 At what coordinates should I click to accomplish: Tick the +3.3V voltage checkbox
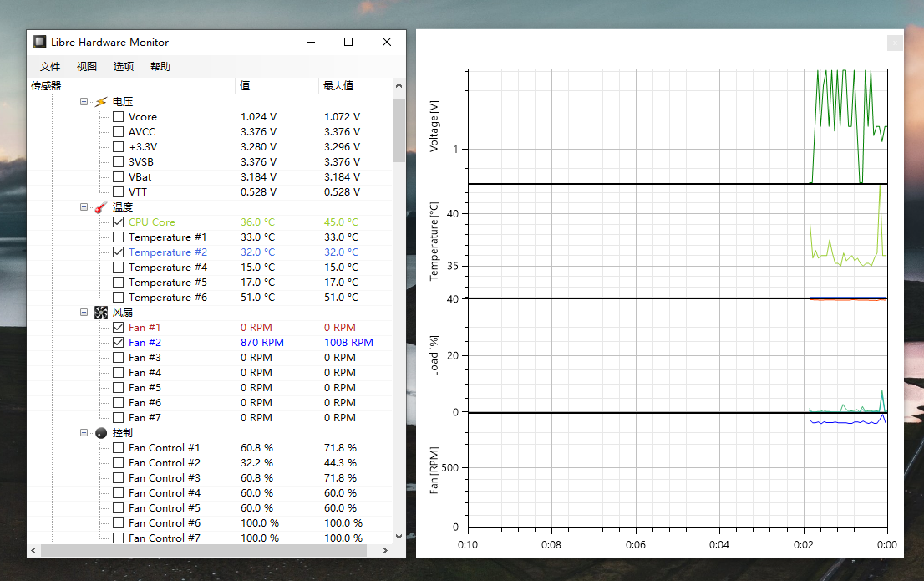tap(119, 147)
